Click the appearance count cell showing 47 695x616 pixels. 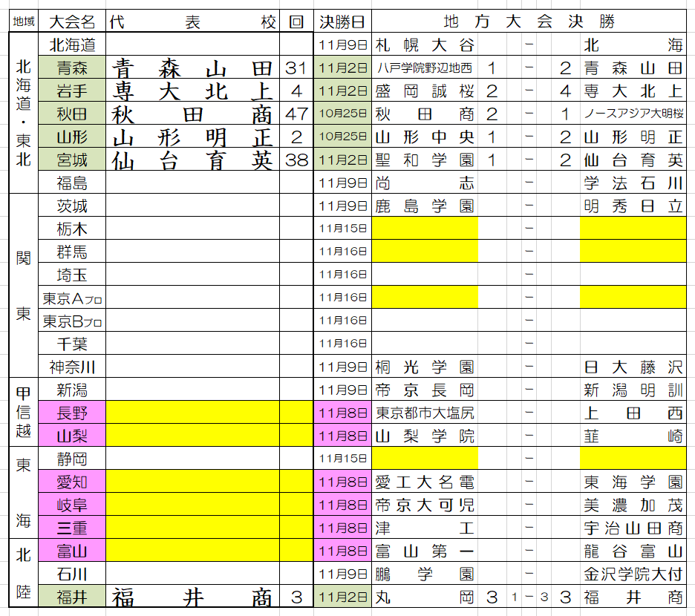[296, 114]
